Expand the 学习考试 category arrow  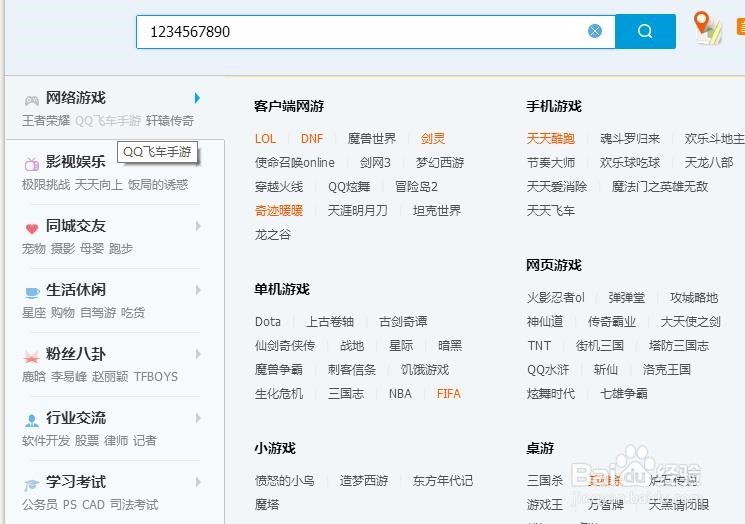tap(198, 482)
